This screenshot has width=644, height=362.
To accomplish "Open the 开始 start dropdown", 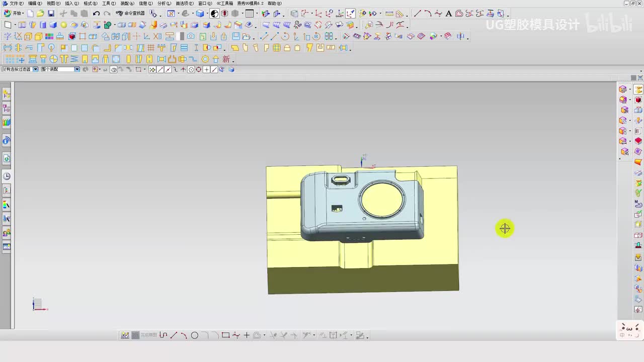I will [x=14, y=14].
